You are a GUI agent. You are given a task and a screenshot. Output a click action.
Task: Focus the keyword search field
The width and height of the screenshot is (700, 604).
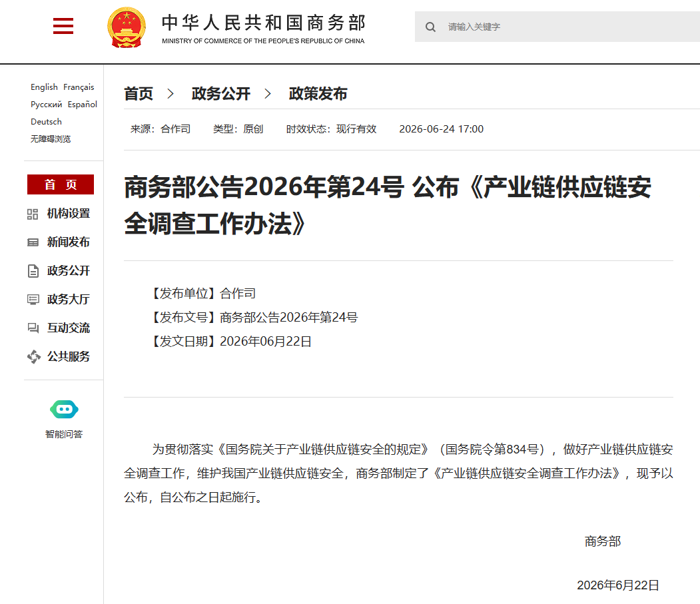pyautogui.click(x=557, y=27)
